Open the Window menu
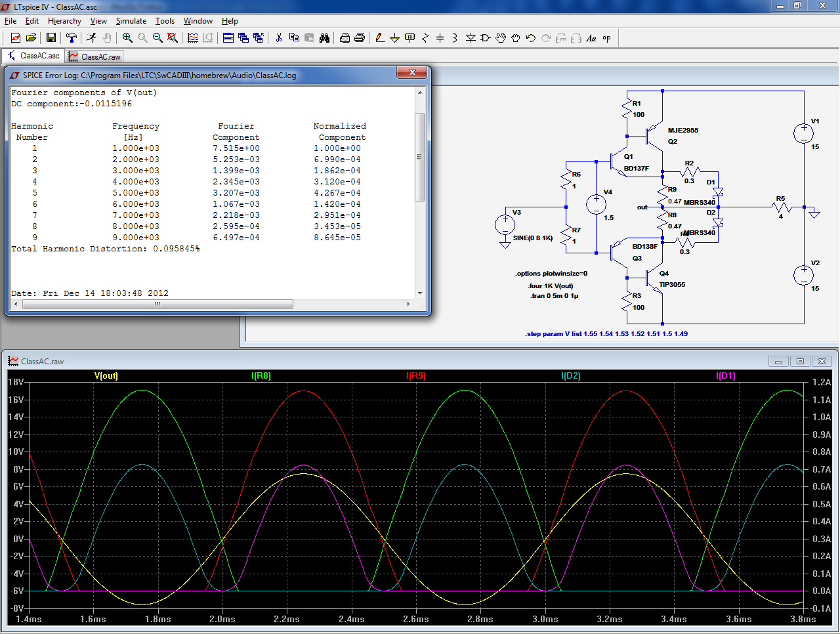Image resolution: width=840 pixels, height=634 pixels. (x=198, y=21)
